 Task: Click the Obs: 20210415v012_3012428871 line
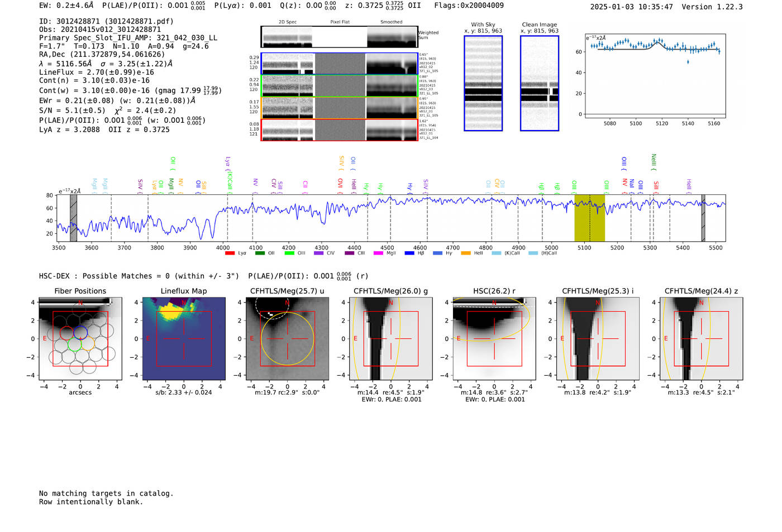click(x=100, y=30)
